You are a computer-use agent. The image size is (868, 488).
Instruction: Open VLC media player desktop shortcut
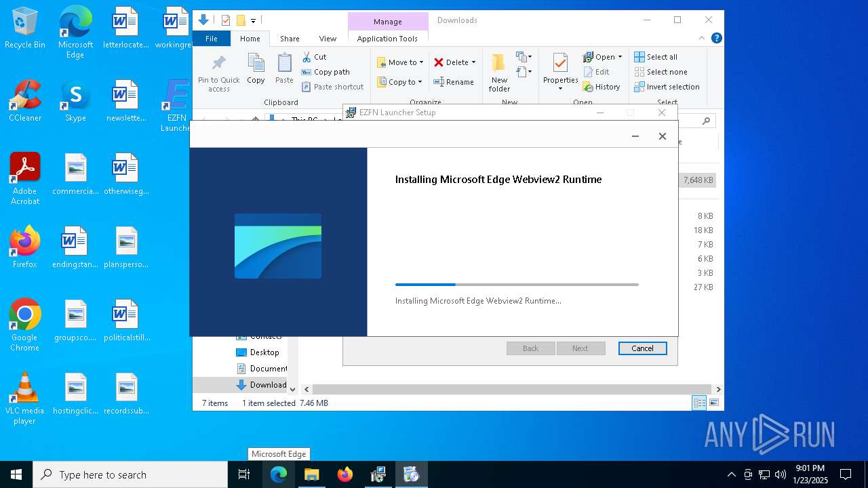(x=25, y=398)
